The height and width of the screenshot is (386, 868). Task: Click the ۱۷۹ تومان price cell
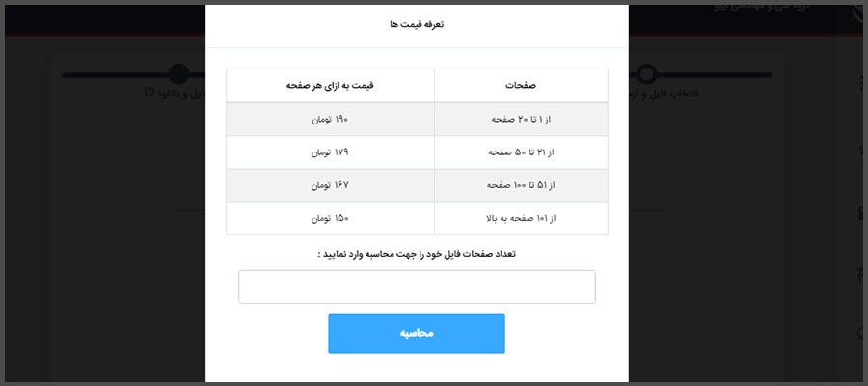pos(330,152)
